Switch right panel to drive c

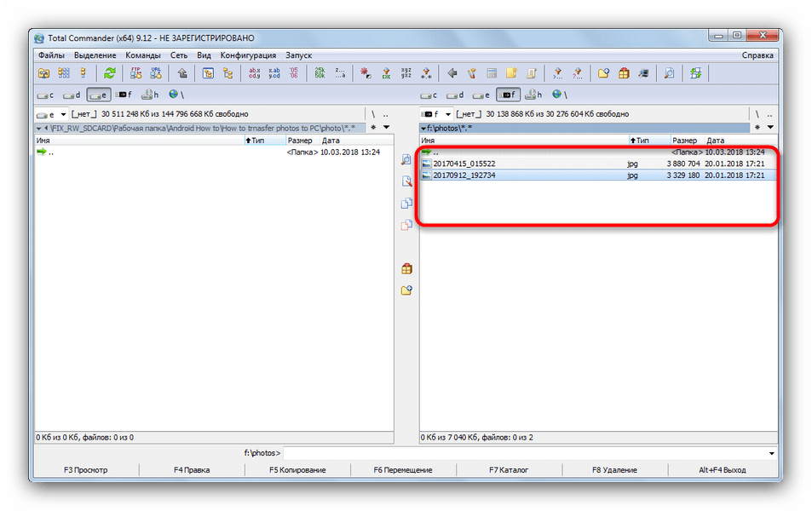(x=429, y=95)
